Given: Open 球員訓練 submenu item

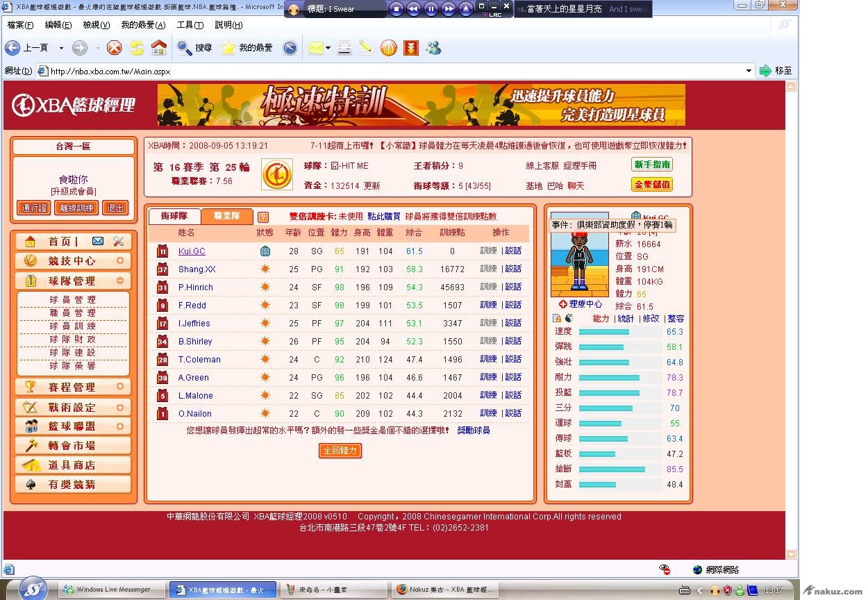Looking at the screenshot, I should tap(73, 326).
